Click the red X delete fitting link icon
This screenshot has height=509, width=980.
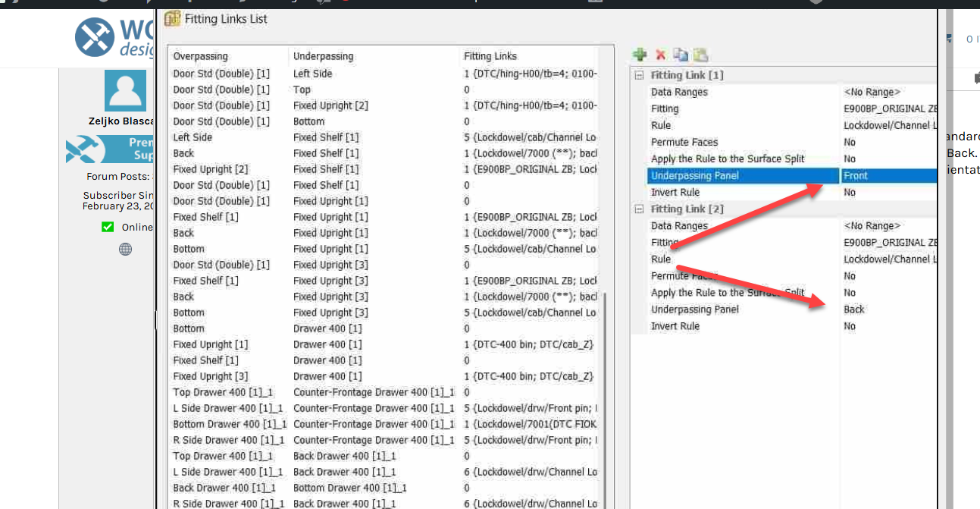point(660,55)
